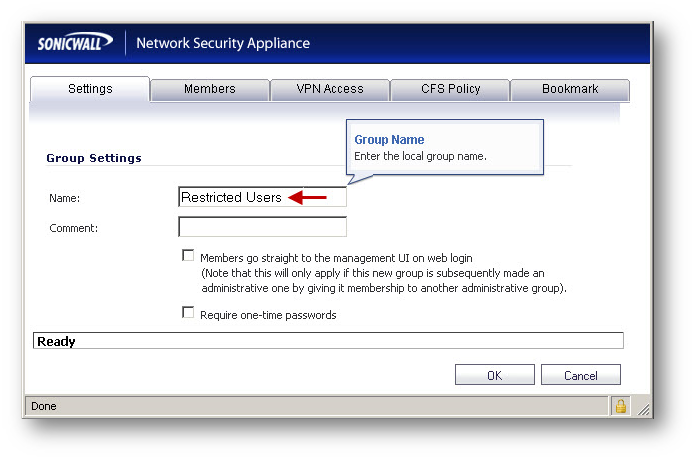Enable members go straight to management UI
696x461 pixels.
[188, 256]
